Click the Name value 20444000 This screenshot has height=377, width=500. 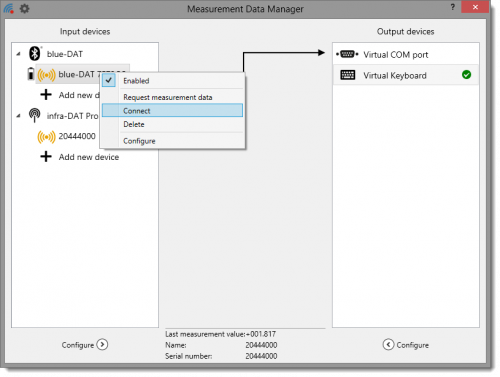click(x=261, y=345)
